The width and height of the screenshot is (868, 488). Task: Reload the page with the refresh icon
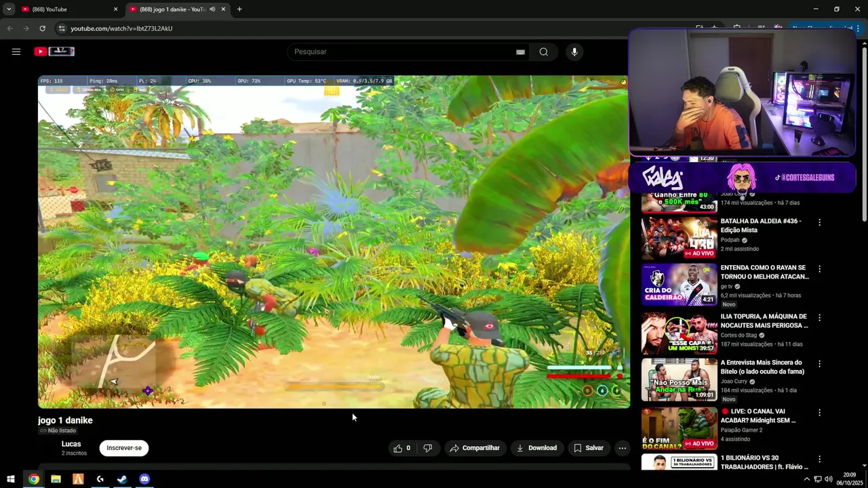pyautogui.click(x=42, y=28)
